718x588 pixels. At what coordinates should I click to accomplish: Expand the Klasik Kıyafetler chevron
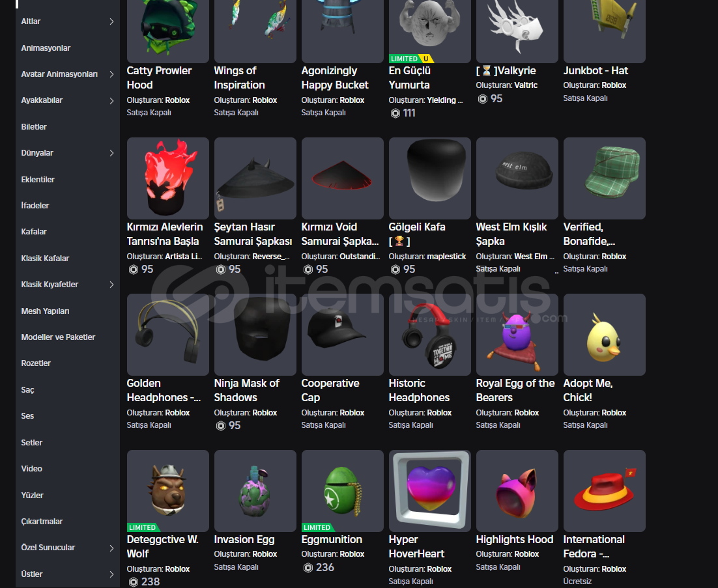click(111, 285)
